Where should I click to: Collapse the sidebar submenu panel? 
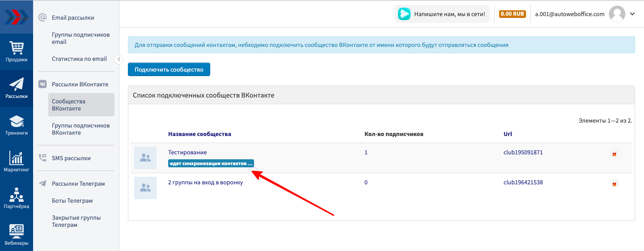coord(119,59)
